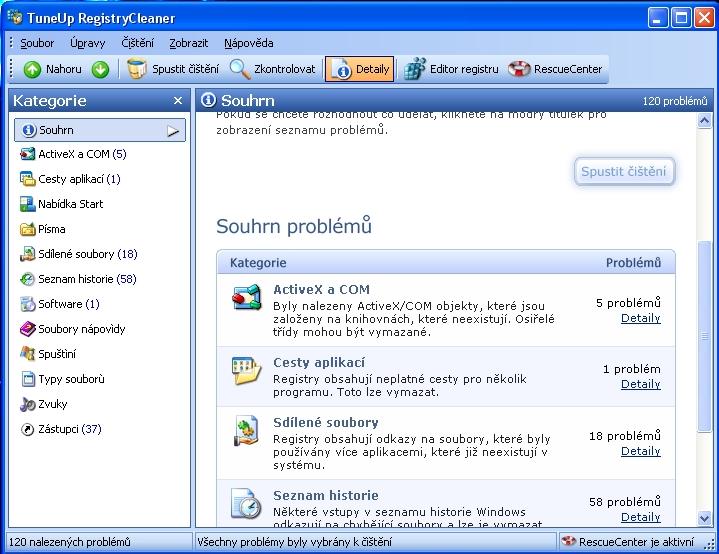Screen dimensions: 719x554
Task: Click the Cesty aplikací blue heading
Action: pyautogui.click(x=319, y=363)
